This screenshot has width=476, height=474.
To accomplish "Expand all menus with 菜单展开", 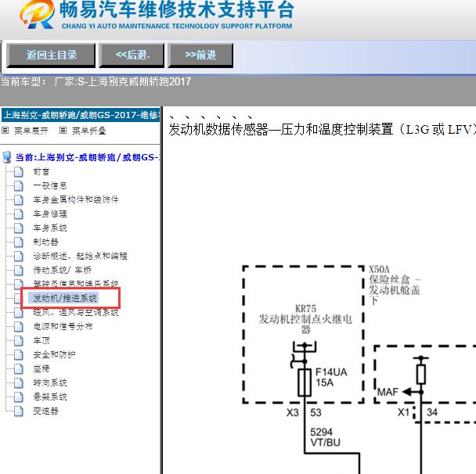I will tap(31, 131).
